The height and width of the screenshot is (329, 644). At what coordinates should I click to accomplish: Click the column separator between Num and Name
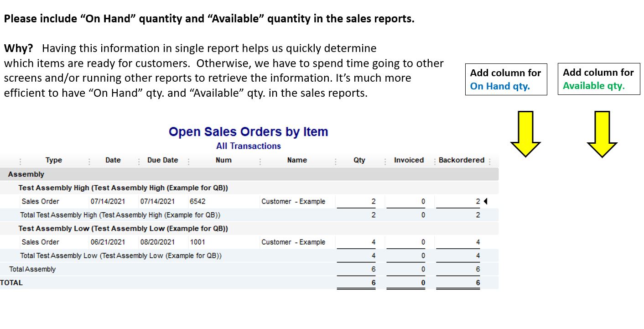(x=261, y=160)
